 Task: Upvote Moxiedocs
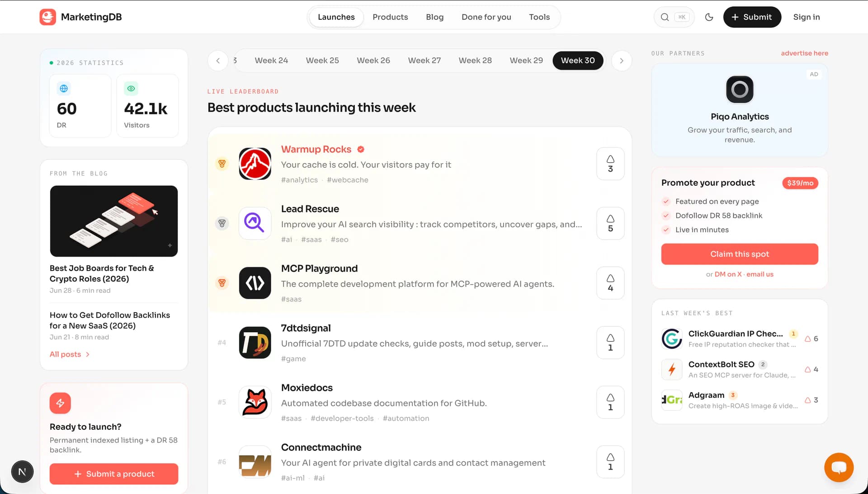tap(610, 402)
